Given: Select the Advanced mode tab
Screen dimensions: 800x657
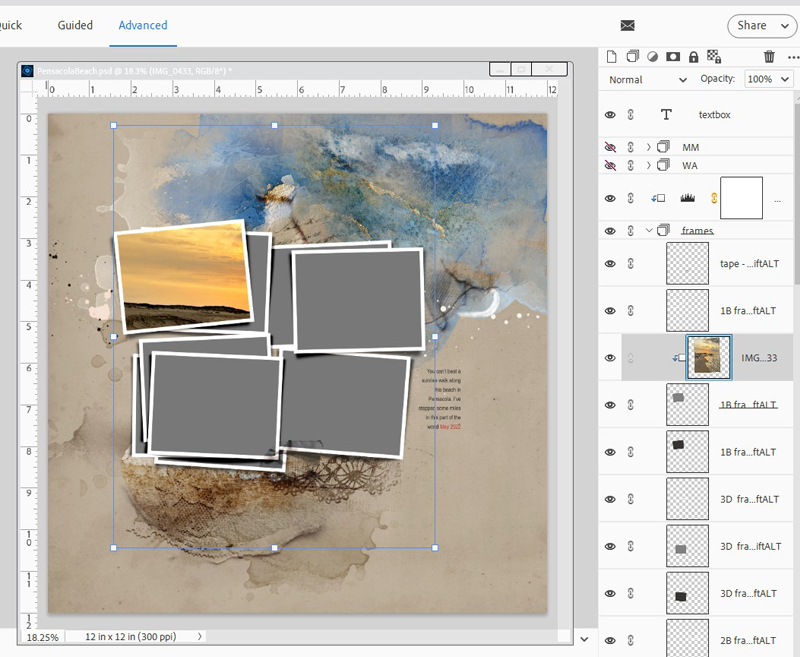Looking at the screenshot, I should [x=143, y=25].
